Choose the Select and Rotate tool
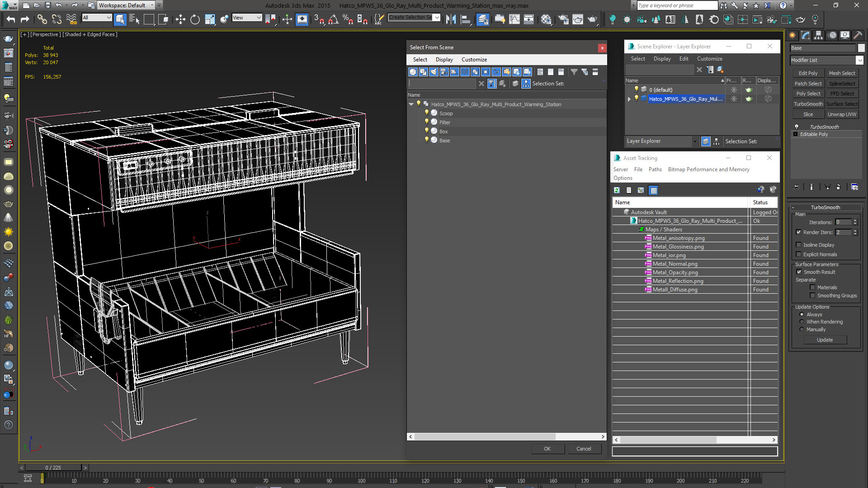The image size is (868, 488). (x=195, y=19)
